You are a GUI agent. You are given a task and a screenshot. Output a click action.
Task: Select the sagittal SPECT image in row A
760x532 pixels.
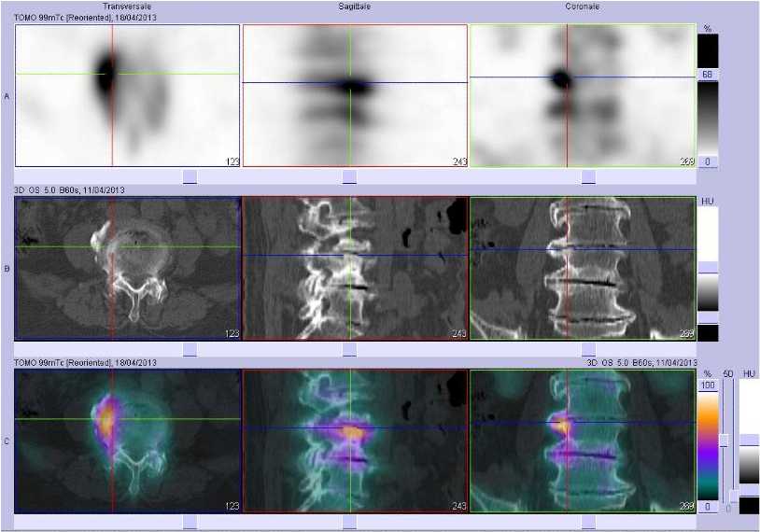point(355,95)
